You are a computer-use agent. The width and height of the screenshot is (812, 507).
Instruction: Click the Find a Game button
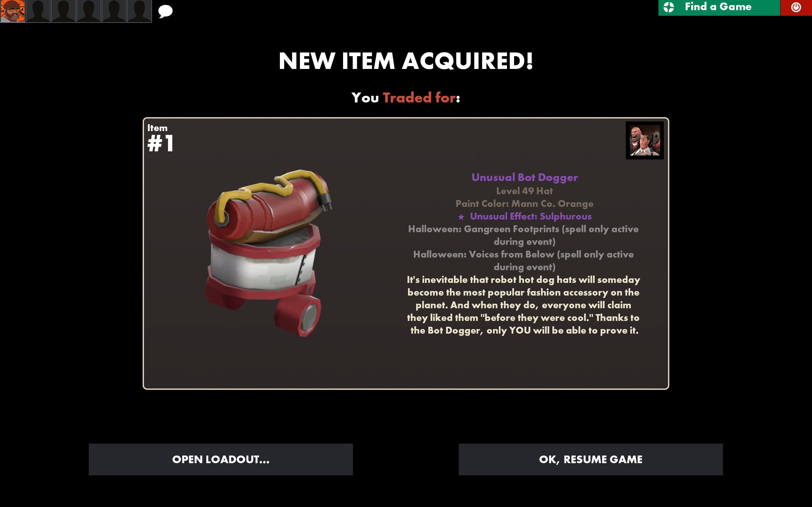coord(719,7)
